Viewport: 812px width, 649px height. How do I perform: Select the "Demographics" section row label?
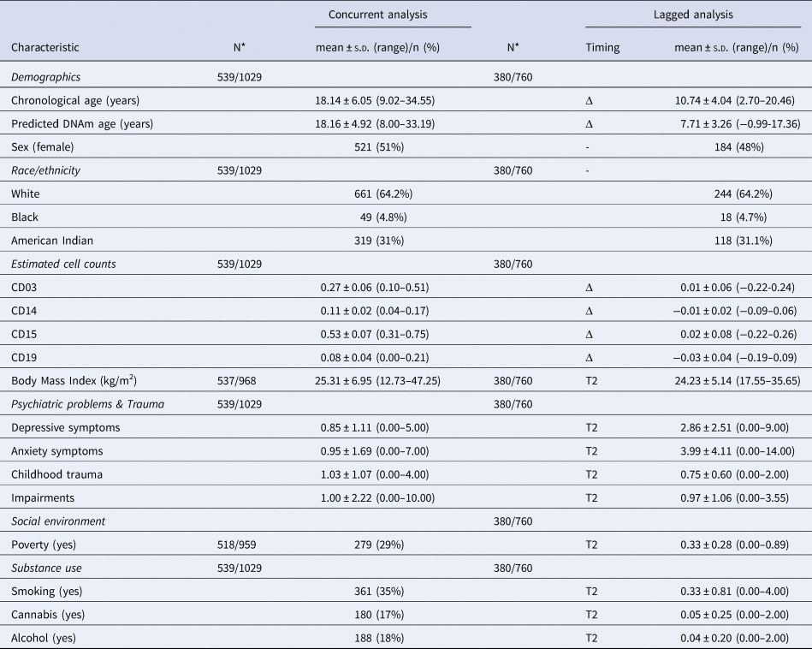click(45, 77)
